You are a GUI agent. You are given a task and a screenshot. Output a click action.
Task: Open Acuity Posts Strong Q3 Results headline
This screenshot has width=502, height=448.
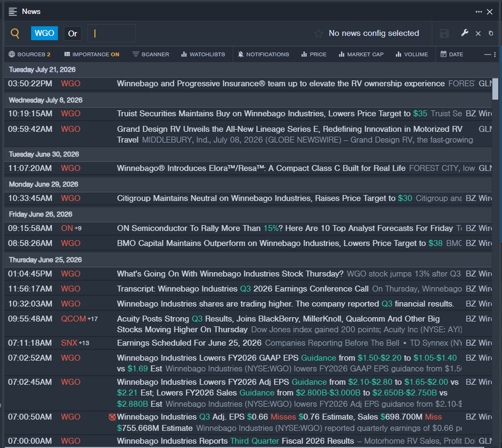pyautogui.click(x=278, y=324)
